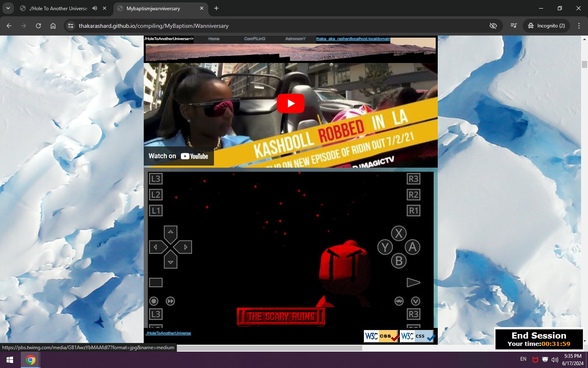Reload the current page
Screen dimensions: 588x368
(38, 26)
